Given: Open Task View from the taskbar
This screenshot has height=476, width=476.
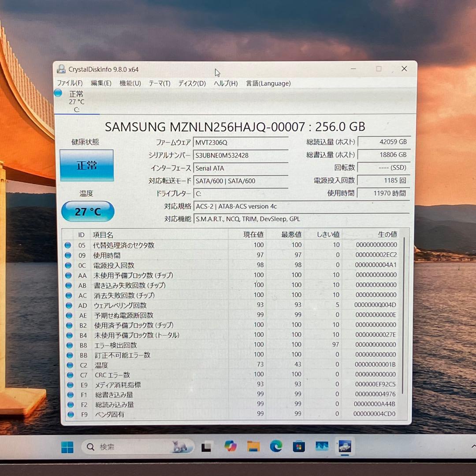Looking at the screenshot, I should pyautogui.click(x=206, y=447).
